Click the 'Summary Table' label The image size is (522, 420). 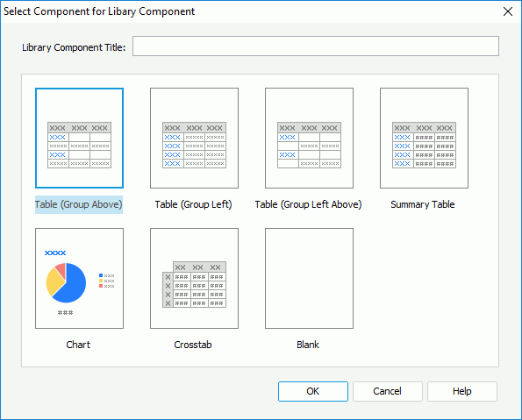tap(423, 204)
